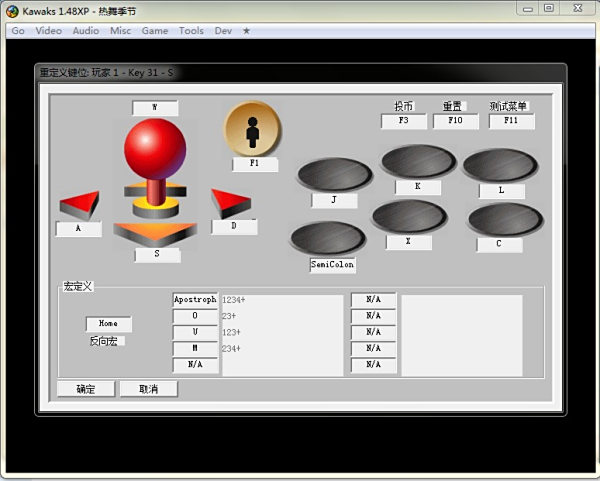Select the reset key field F10
The width and height of the screenshot is (600, 481).
click(x=456, y=121)
